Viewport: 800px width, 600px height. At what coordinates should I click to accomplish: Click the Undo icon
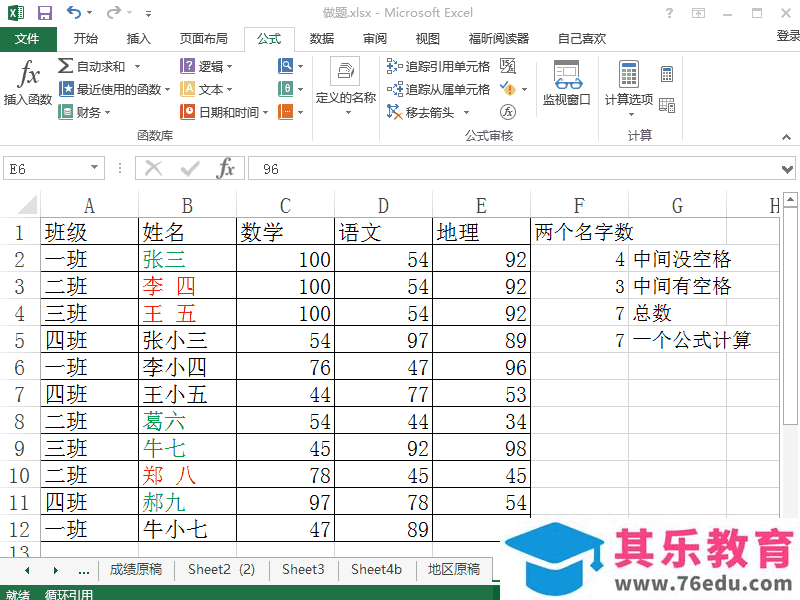coord(74,12)
